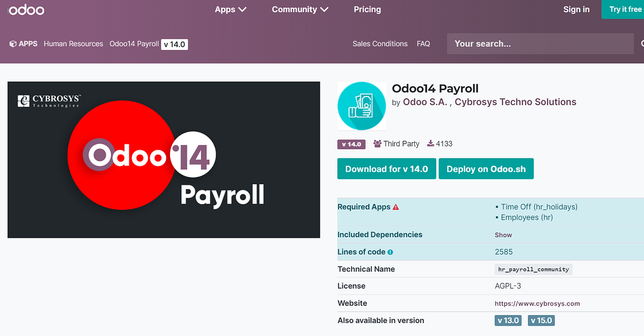Open the Community dropdown menu

pos(299,9)
